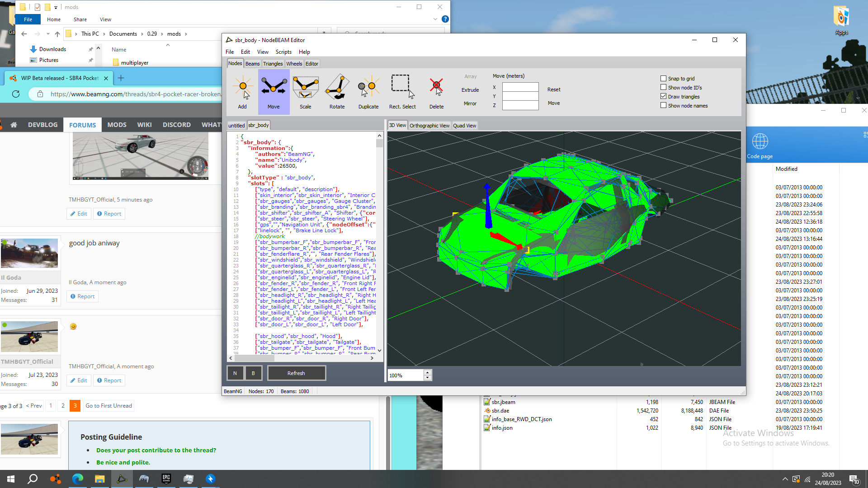Open the File menu in NodeBEAM
Viewport: 868px width, 488px height.
pos(230,52)
